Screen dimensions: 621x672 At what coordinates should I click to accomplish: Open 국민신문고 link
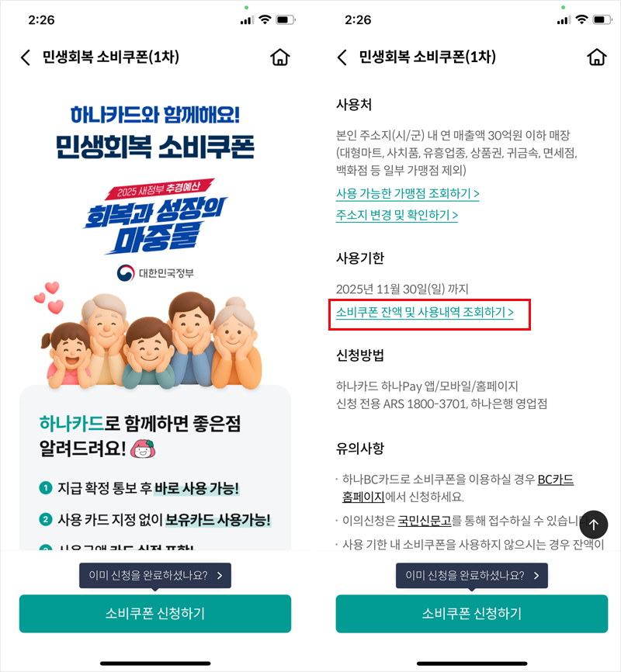point(425,521)
